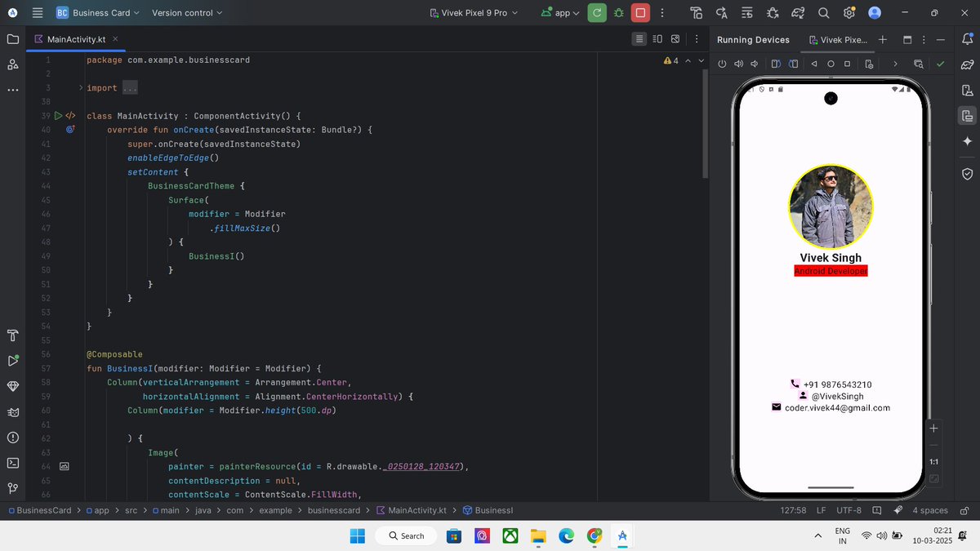Click the 4 warnings indicator in editor

pos(671,60)
